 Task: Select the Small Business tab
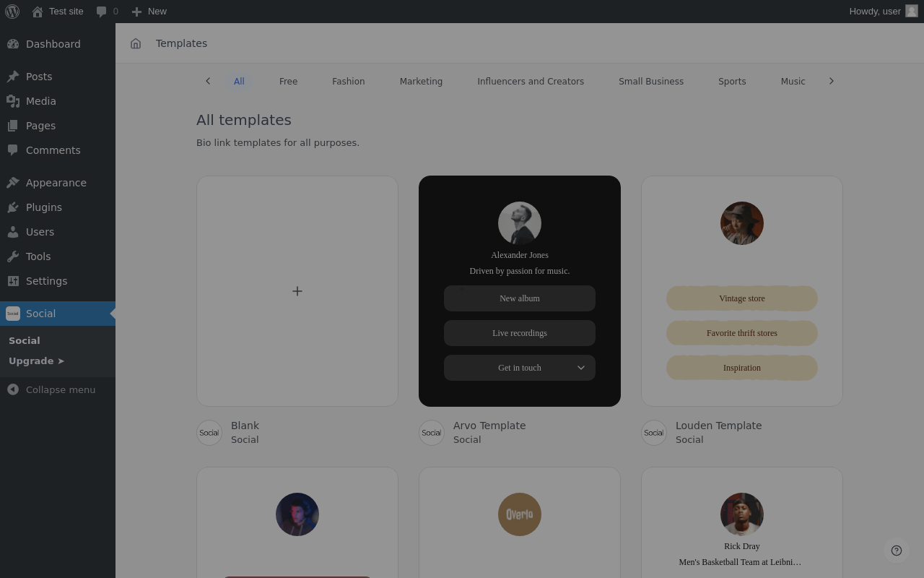651,82
